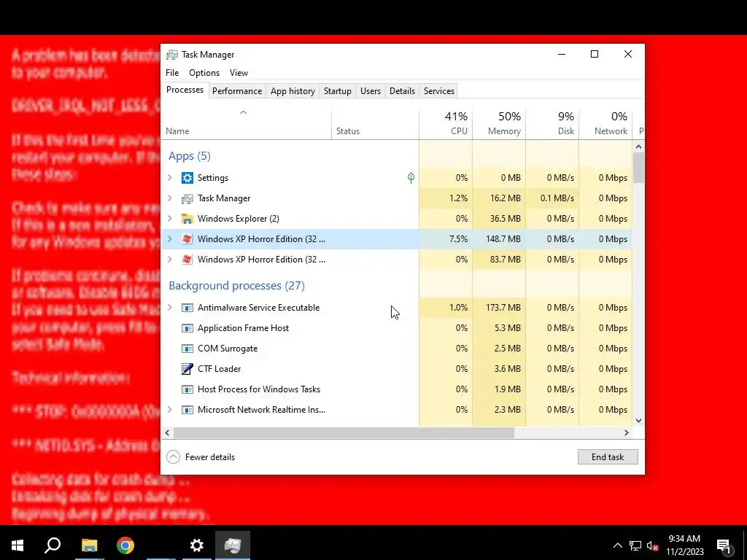
Task: Click the scroll left arrow
Action: coord(167,433)
